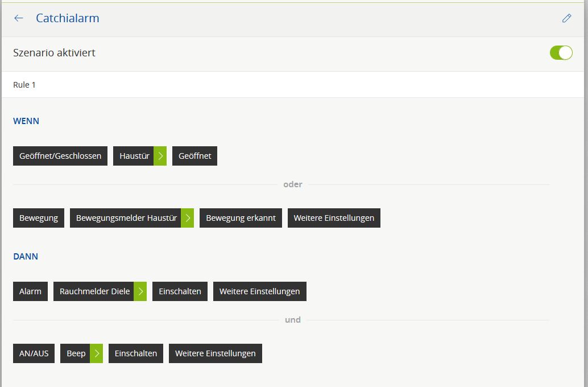This screenshot has height=387, width=588.
Task: Click Einschalten in the Beep row
Action: (136, 353)
